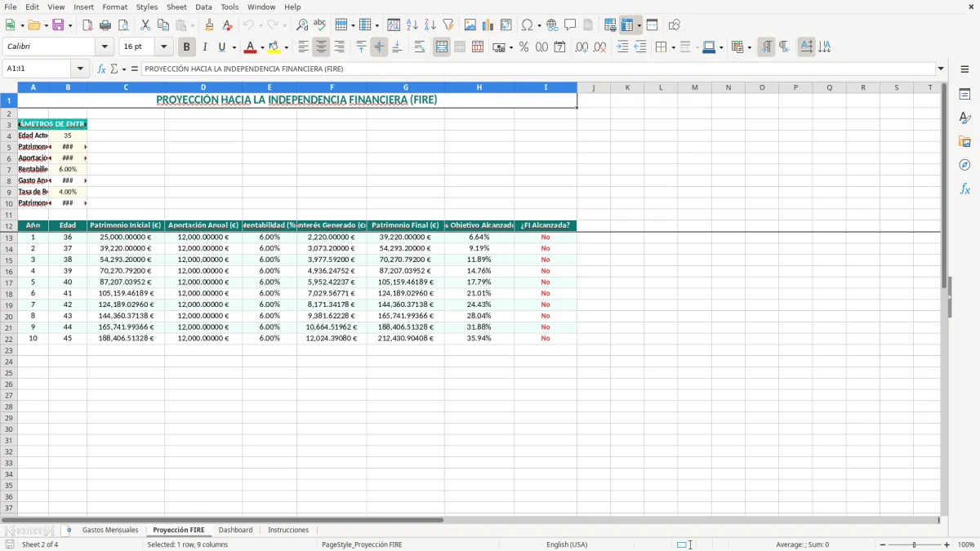Open the background color dropdown arrow
This screenshot has height=551, width=980.
[x=286, y=47]
